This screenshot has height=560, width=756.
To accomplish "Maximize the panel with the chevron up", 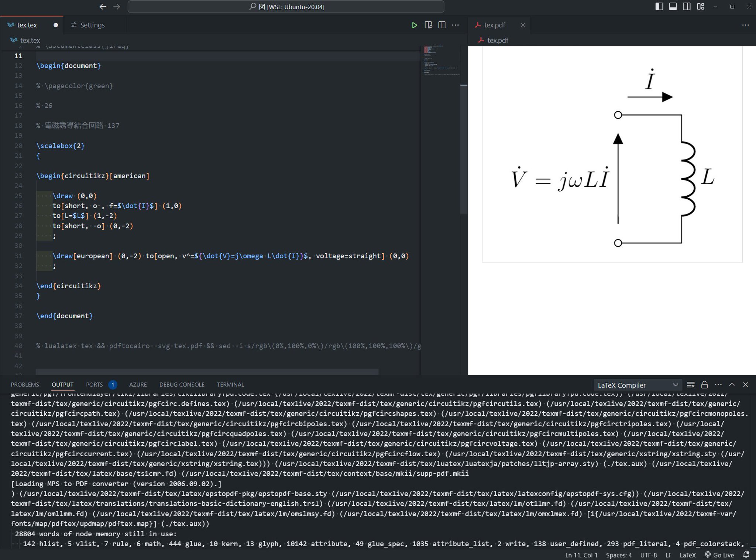I will point(732,385).
